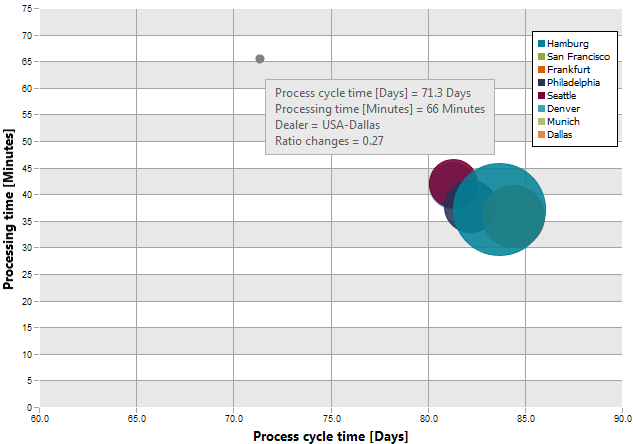The image size is (633, 444).
Task: Click the Dallas legend text
Action: [x=560, y=134]
